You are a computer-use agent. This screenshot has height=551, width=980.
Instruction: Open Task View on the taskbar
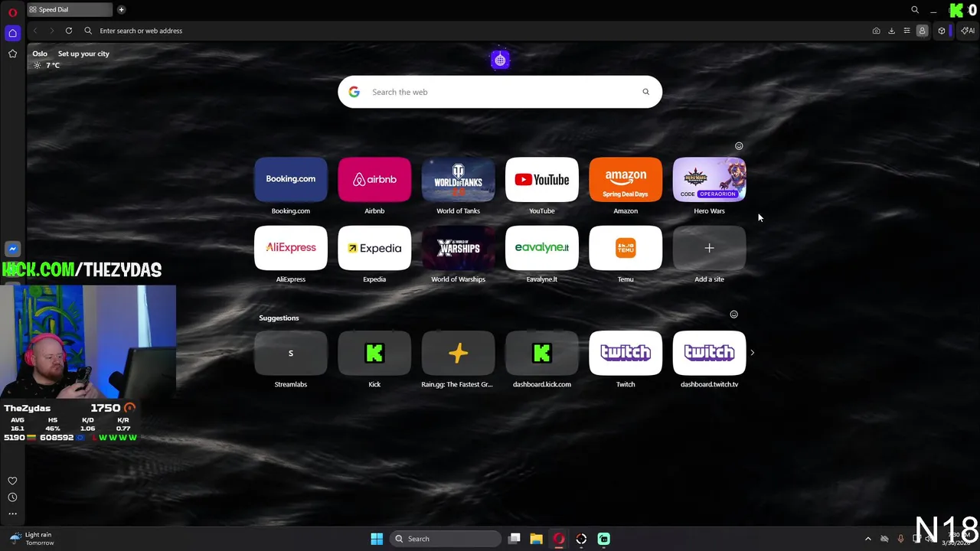(x=514, y=539)
